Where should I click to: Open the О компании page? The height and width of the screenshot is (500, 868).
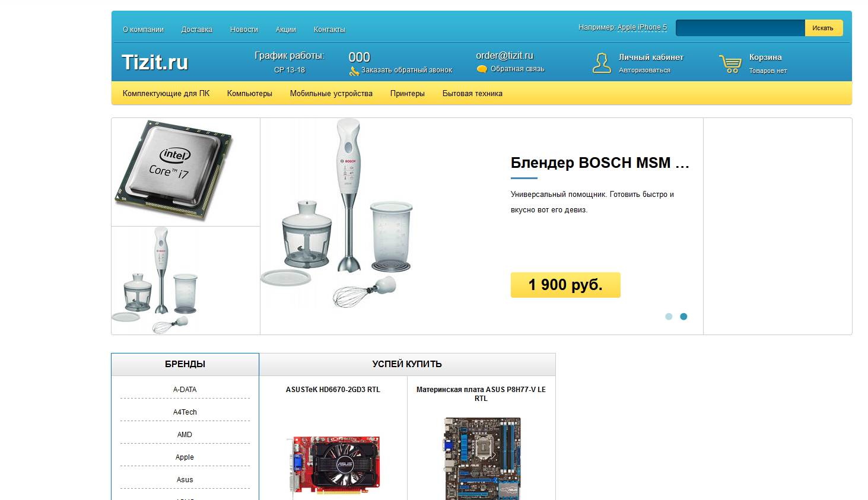[143, 30]
